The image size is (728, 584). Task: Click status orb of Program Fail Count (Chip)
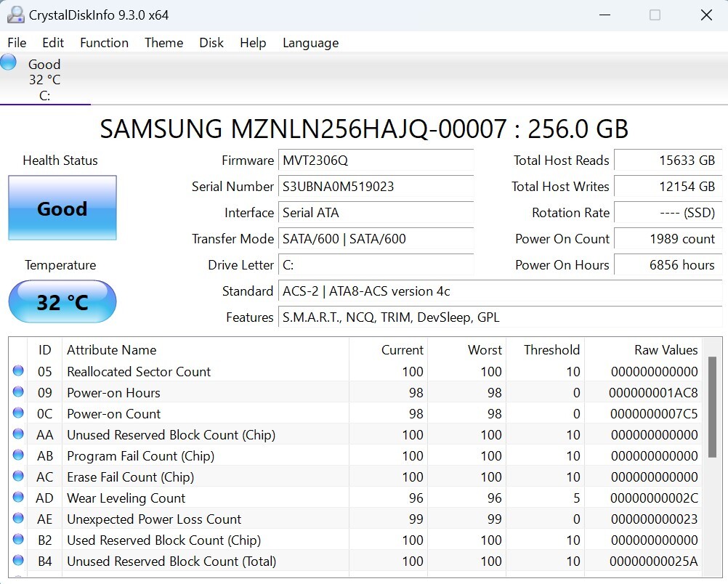tap(18, 455)
